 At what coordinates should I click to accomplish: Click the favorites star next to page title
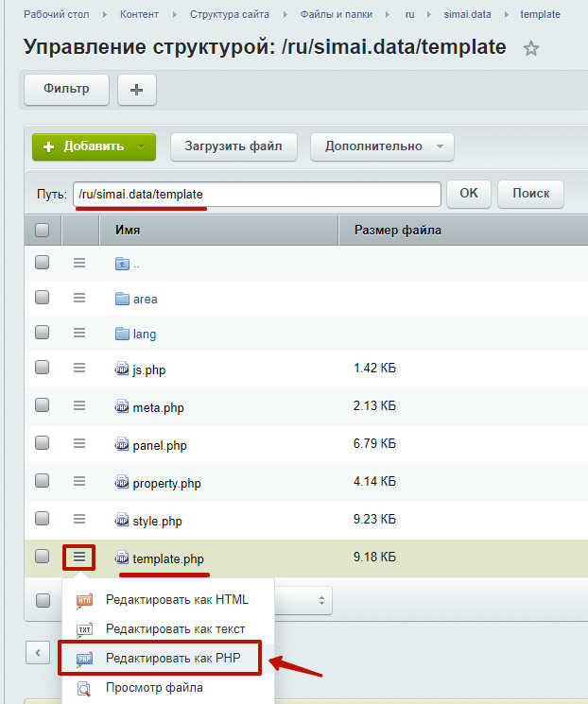[531, 49]
